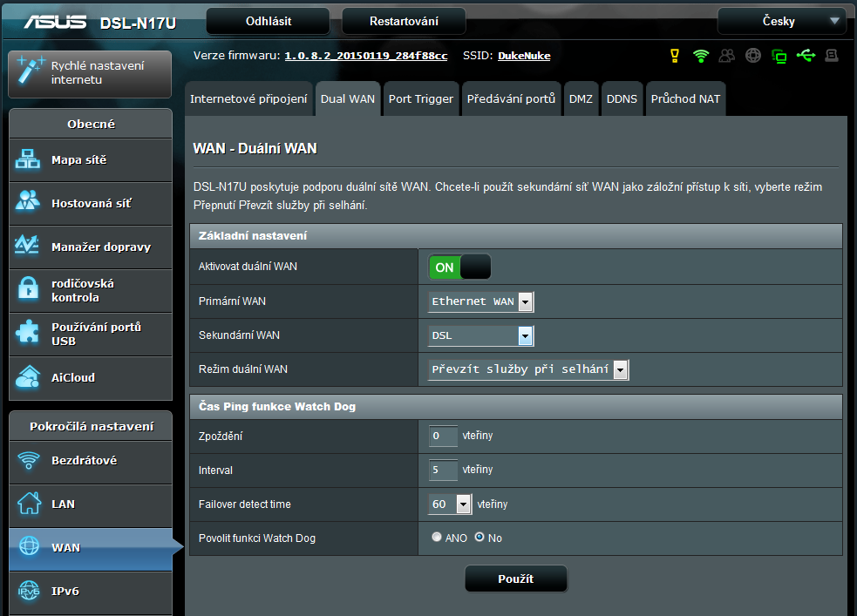
Task: Click the yellow warning notification icon
Action: (674, 56)
